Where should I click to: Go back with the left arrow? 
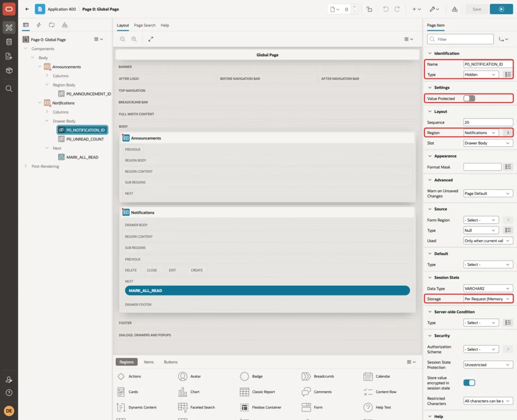(27, 9)
